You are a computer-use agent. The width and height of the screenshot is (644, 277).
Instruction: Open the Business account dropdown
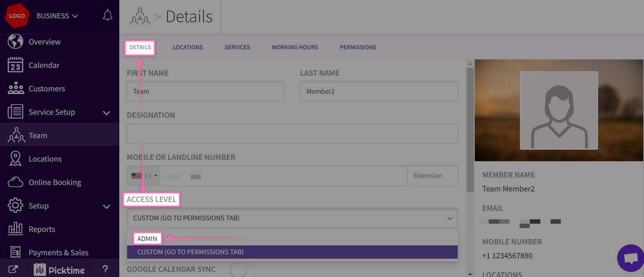[x=57, y=16]
